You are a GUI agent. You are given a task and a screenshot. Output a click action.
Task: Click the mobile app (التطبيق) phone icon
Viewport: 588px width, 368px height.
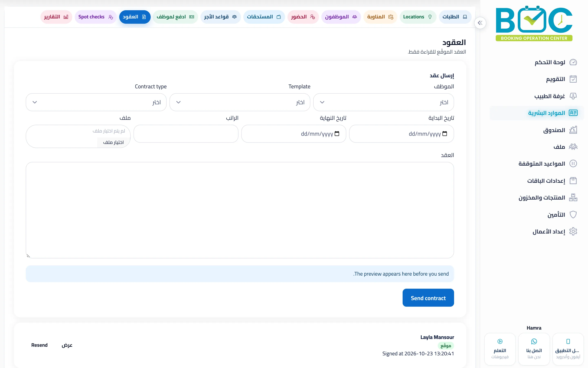point(568,341)
